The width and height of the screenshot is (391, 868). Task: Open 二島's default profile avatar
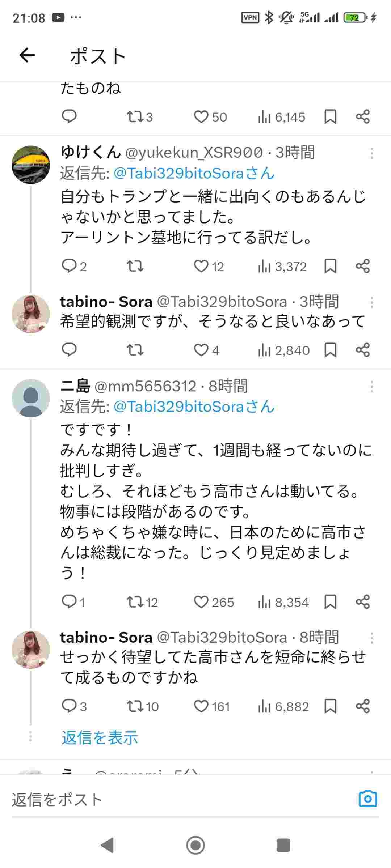click(31, 398)
